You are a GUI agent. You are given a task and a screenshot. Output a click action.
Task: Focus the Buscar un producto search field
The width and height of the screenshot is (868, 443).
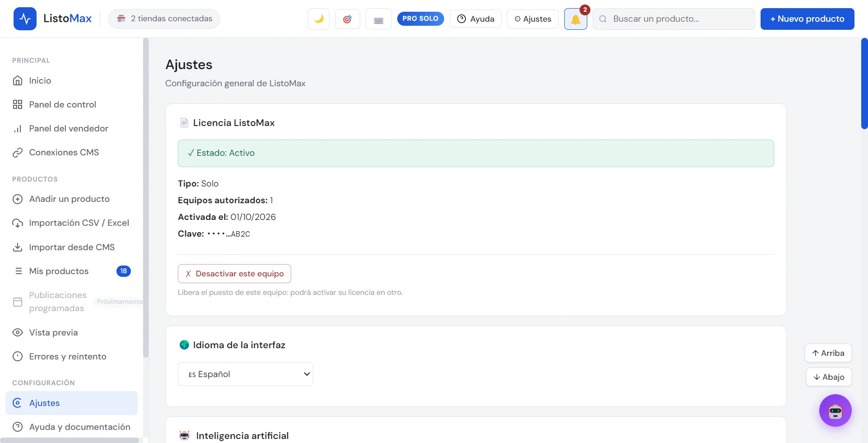coord(673,19)
